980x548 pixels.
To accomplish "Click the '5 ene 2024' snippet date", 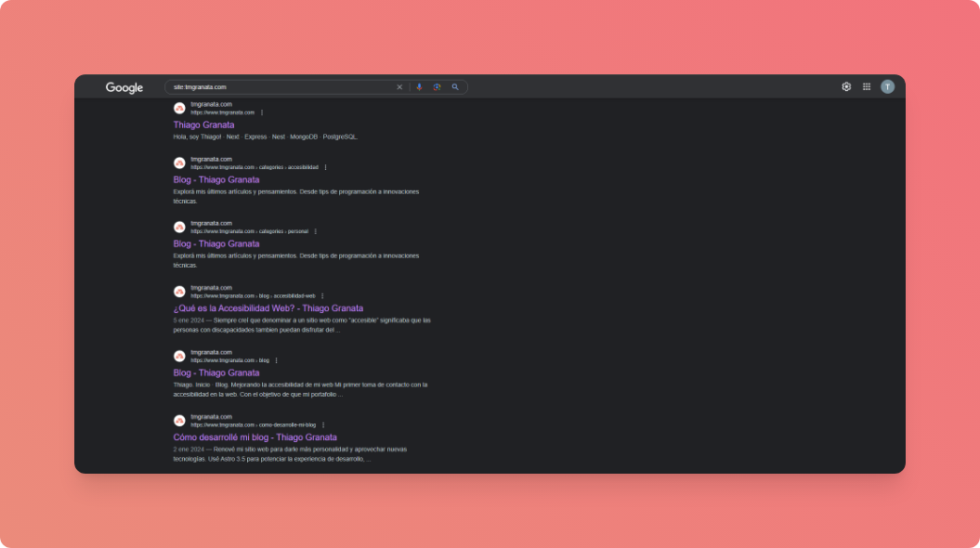I will point(189,320).
